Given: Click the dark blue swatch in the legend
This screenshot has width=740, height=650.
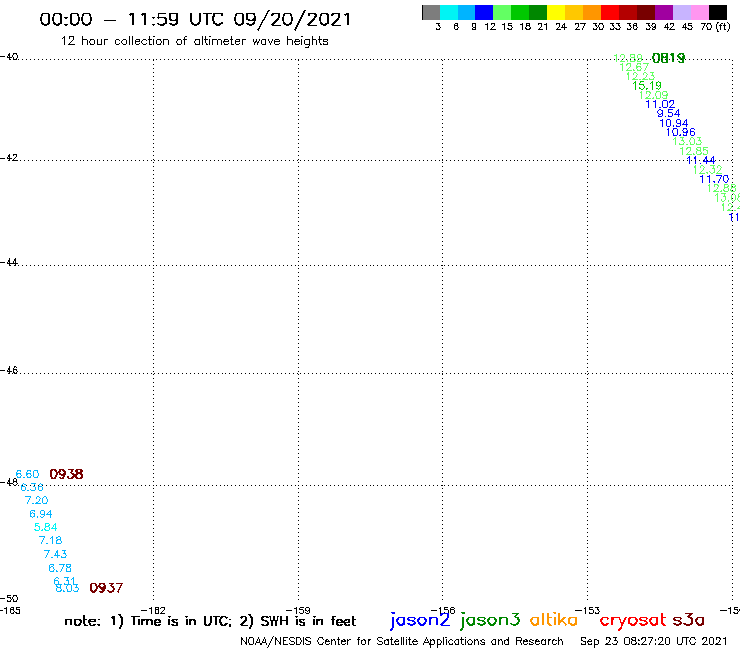Looking at the screenshot, I should click(x=484, y=12).
